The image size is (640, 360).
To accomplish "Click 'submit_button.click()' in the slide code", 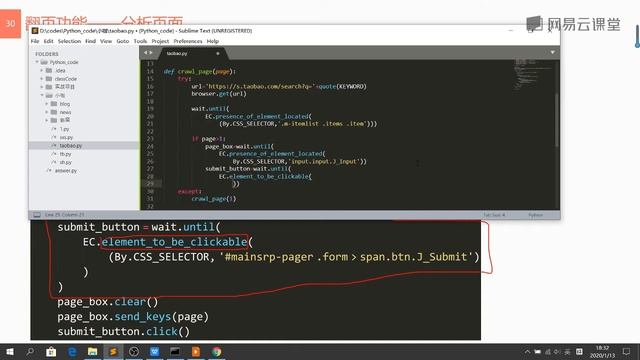I will coord(124,331).
